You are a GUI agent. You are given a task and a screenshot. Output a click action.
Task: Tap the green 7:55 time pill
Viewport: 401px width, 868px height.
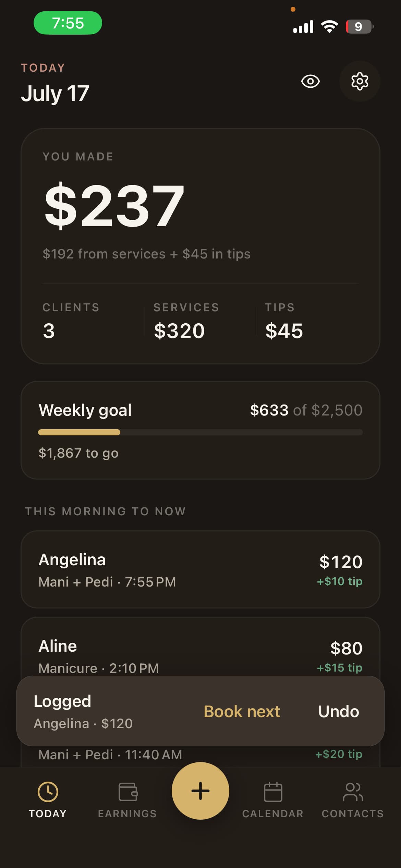click(68, 23)
